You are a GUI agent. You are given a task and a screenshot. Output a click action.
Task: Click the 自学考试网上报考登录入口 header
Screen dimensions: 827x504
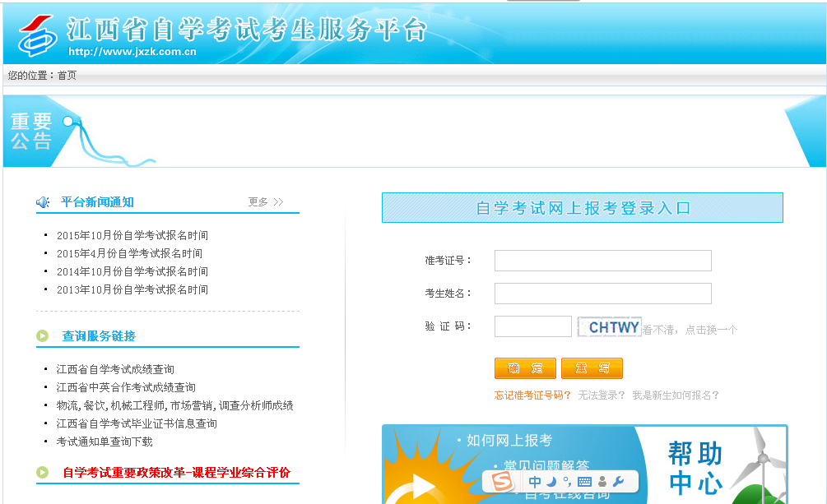[x=583, y=208]
